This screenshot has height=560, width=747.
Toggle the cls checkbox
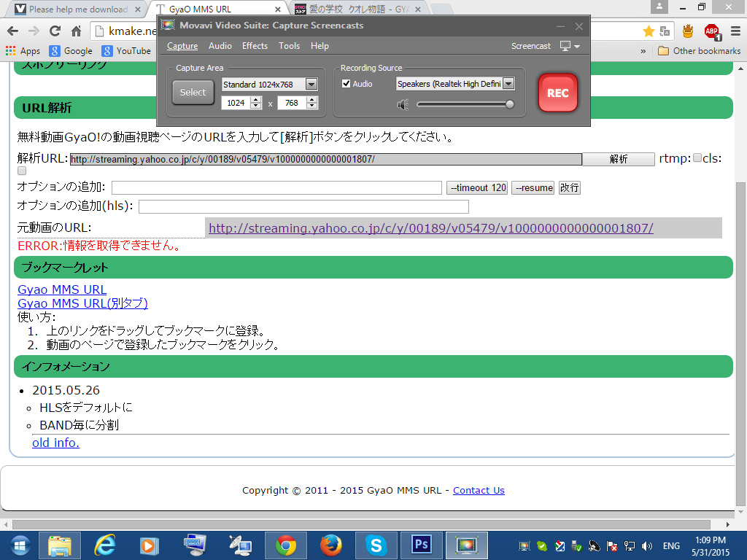click(x=22, y=171)
